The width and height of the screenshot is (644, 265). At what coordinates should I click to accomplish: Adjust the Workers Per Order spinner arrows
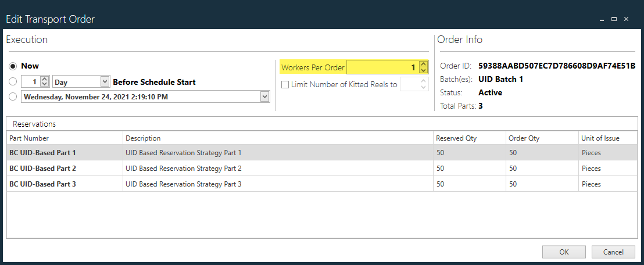(x=423, y=67)
